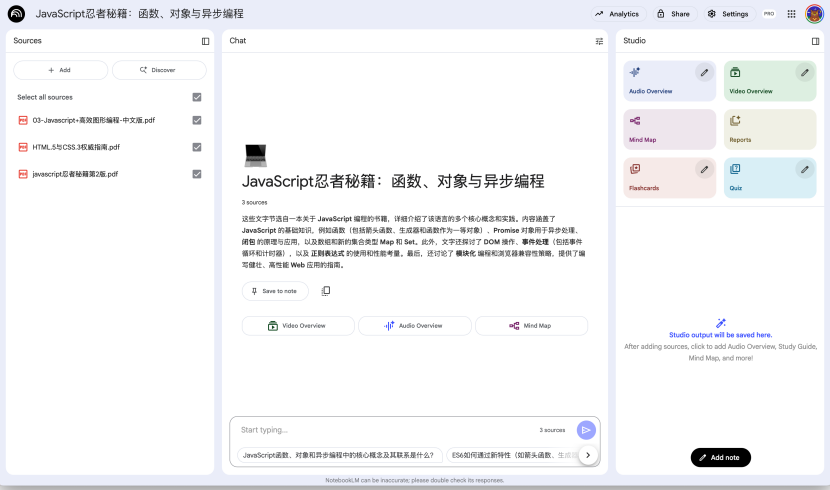830x490 pixels.
Task: Copy the summary with the copy icon
Action: click(x=326, y=291)
